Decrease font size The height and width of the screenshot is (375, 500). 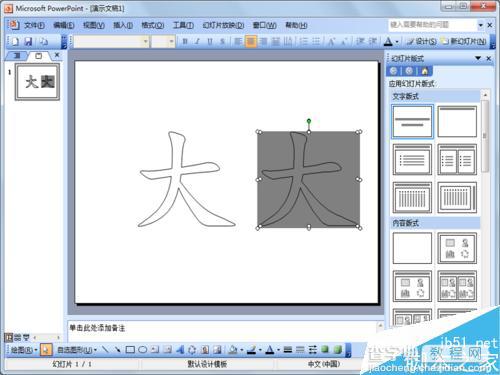(x=344, y=42)
